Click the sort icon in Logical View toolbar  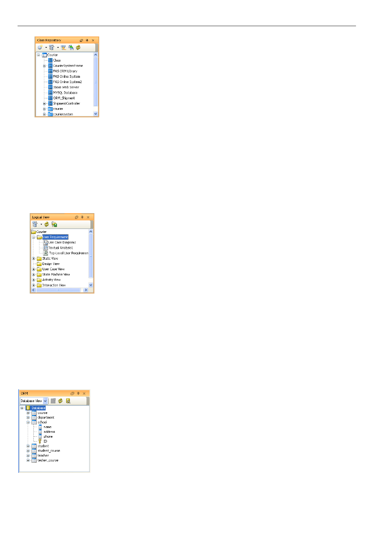(35, 224)
